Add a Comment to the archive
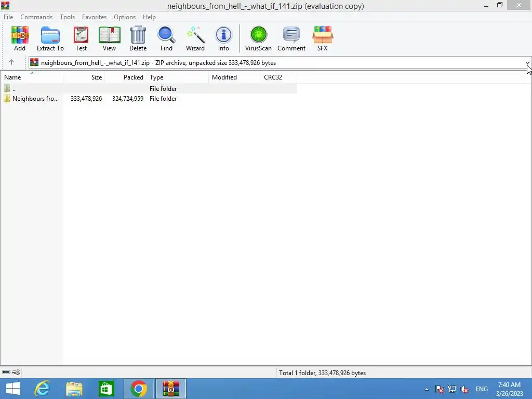Screen dimensions: 532x399 tap(291, 38)
